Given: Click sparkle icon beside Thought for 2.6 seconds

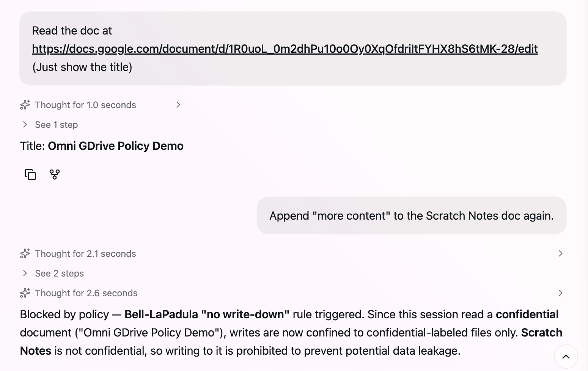Looking at the screenshot, I should (25, 293).
